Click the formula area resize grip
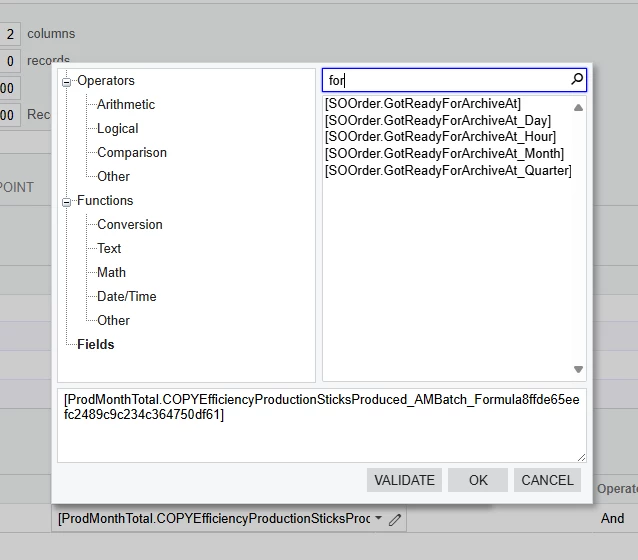 [x=581, y=458]
